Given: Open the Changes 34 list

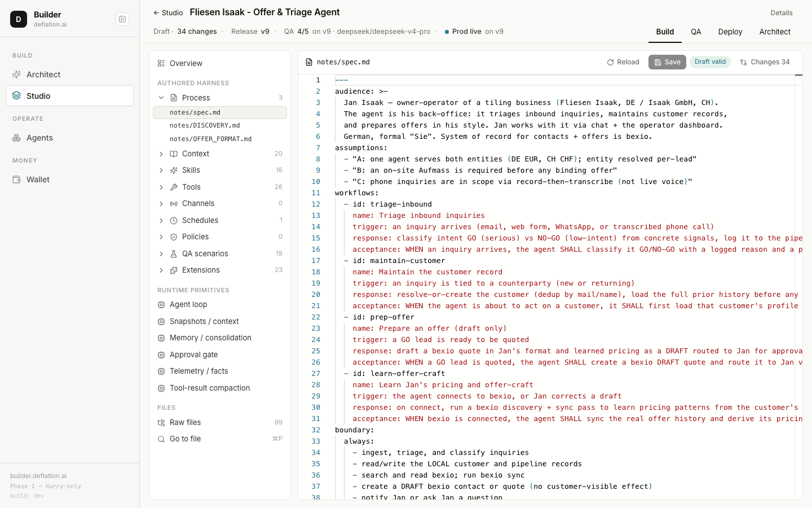Looking at the screenshot, I should tap(765, 62).
